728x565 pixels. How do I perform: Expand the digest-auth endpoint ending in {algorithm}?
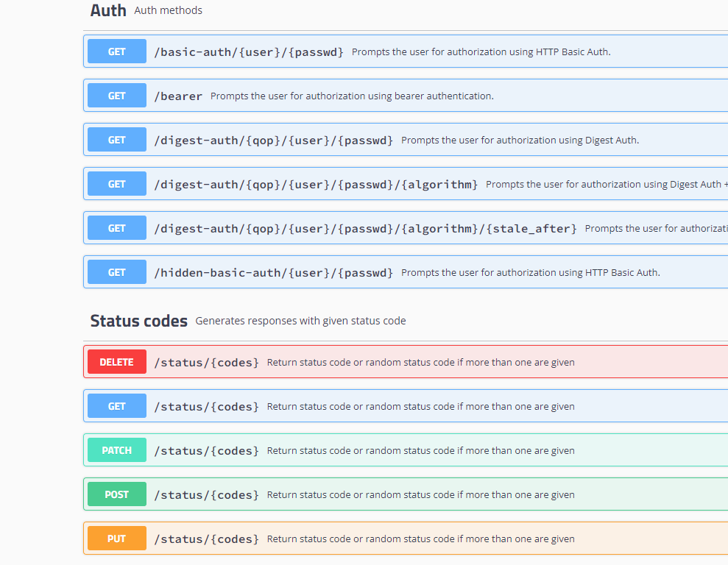click(x=316, y=185)
